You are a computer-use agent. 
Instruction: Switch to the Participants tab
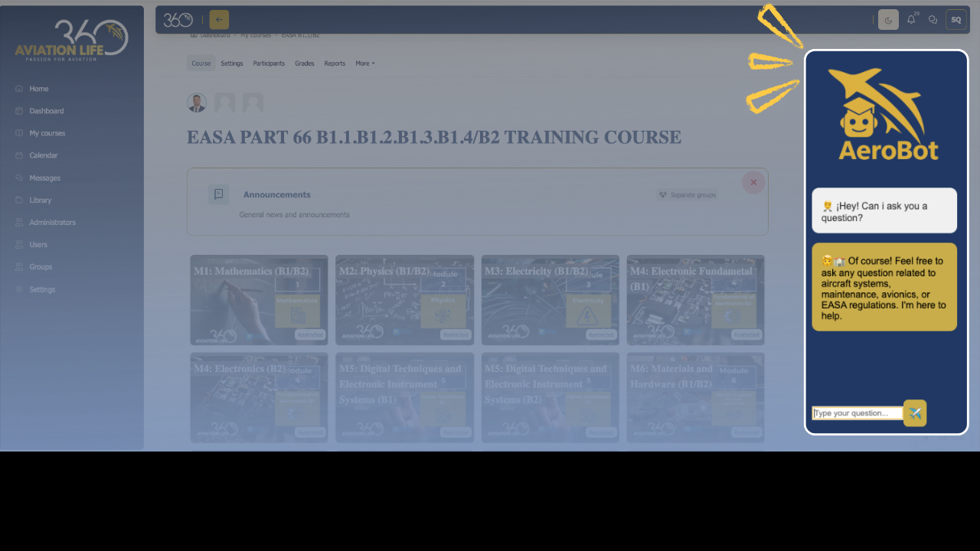[x=269, y=63]
